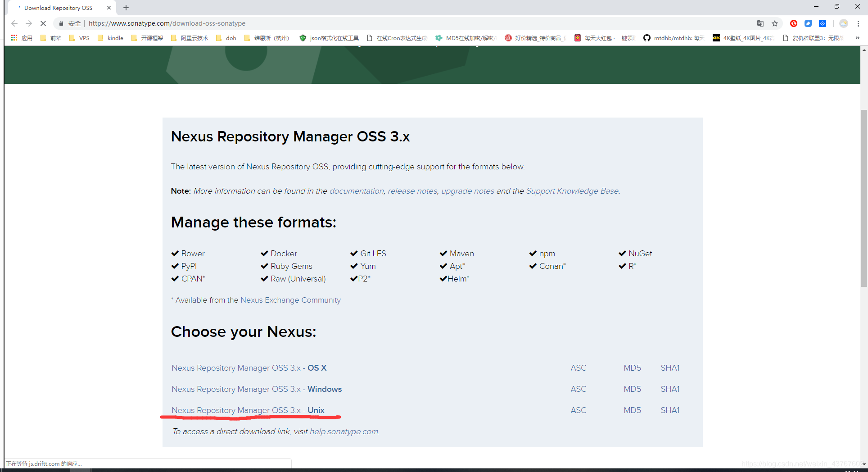Select the Download Repository OSS tab
This screenshot has height=472, width=868.
(59, 8)
